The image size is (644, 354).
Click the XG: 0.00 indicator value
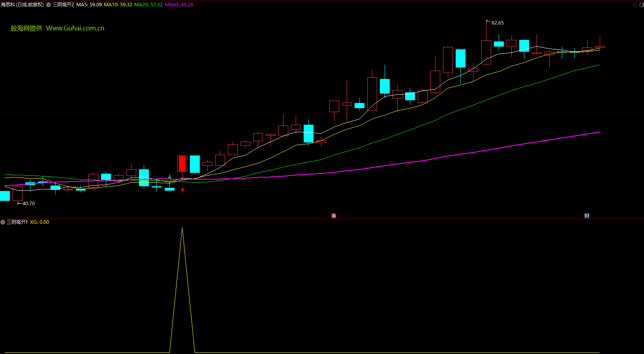(39, 222)
